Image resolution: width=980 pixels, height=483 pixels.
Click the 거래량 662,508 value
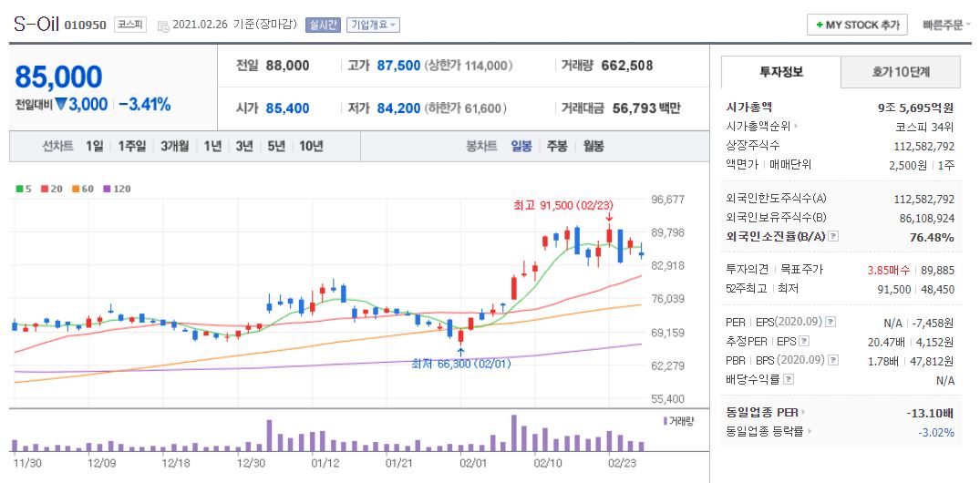(x=627, y=66)
